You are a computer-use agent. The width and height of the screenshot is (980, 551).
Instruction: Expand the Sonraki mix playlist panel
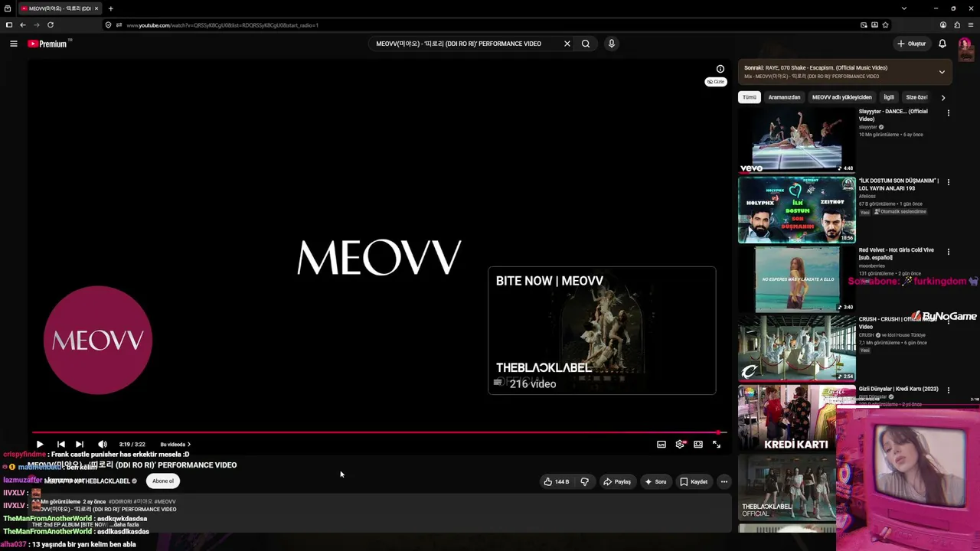(942, 72)
